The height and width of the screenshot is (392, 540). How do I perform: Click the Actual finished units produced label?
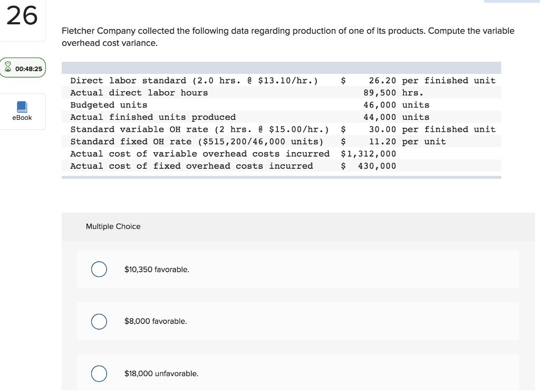coord(153,117)
